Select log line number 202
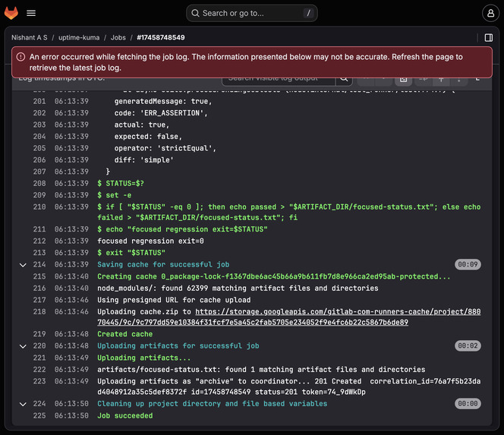The height and width of the screenshot is (435, 504). point(39,113)
